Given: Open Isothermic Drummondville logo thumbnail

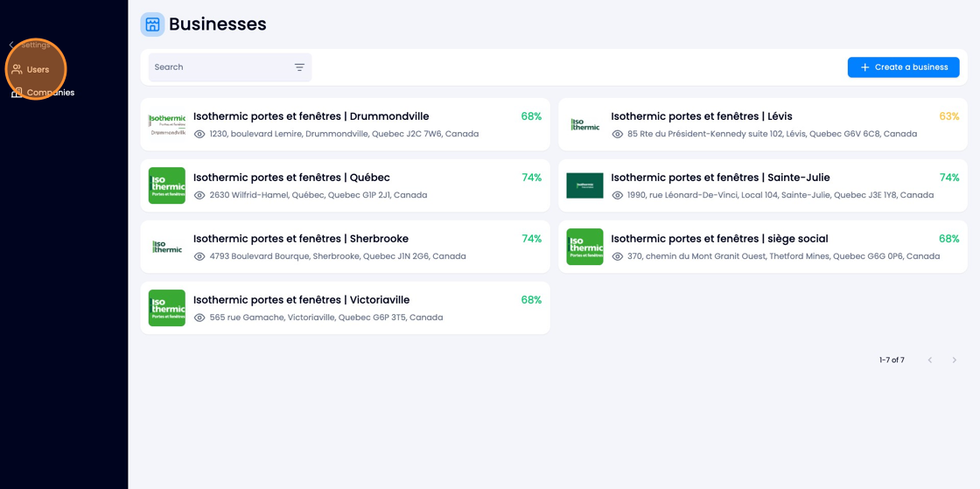Looking at the screenshot, I should (x=167, y=124).
